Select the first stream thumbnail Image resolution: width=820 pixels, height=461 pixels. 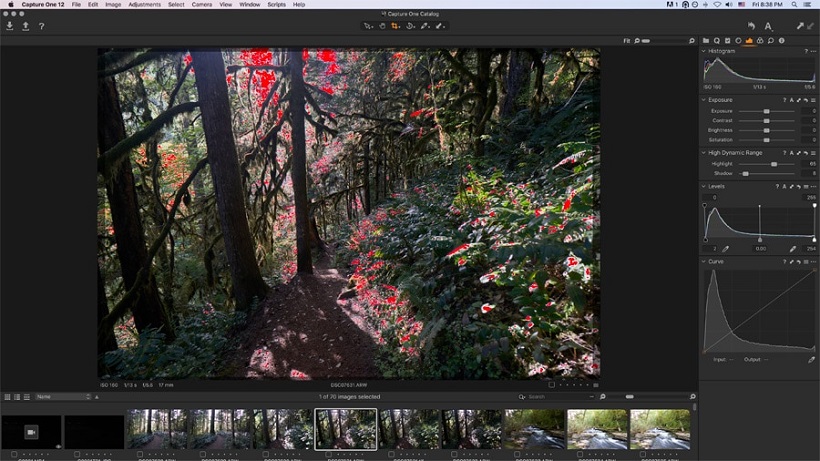(534, 429)
